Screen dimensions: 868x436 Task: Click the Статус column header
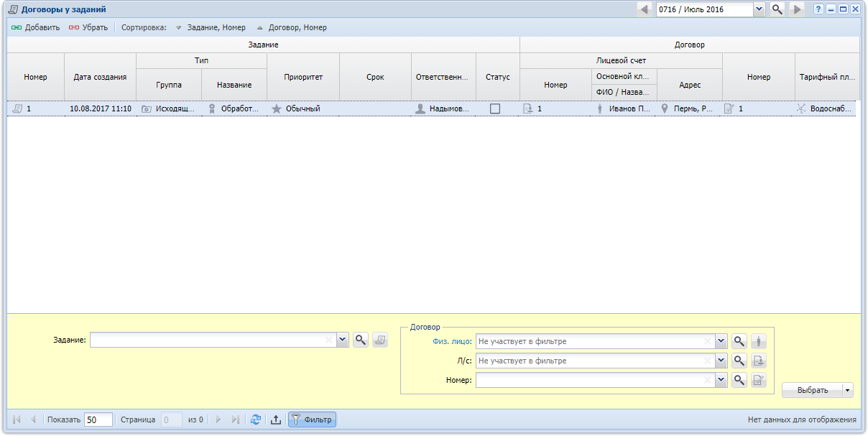[x=497, y=77]
